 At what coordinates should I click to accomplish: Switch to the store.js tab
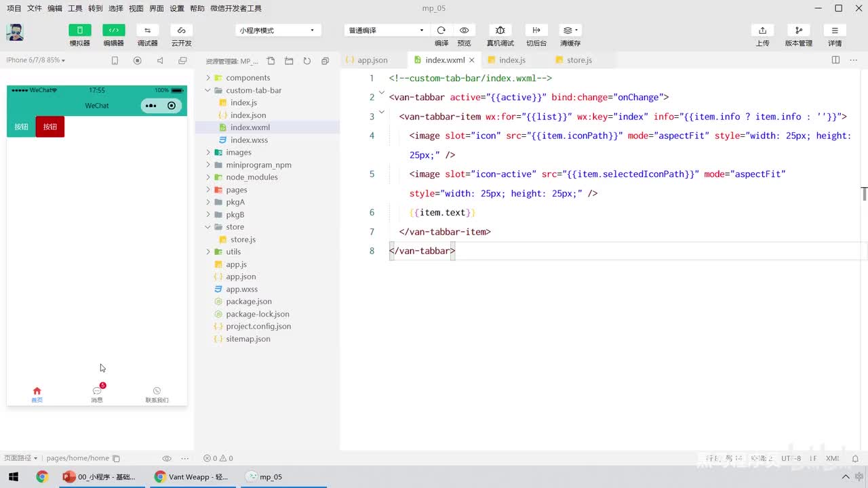point(578,60)
